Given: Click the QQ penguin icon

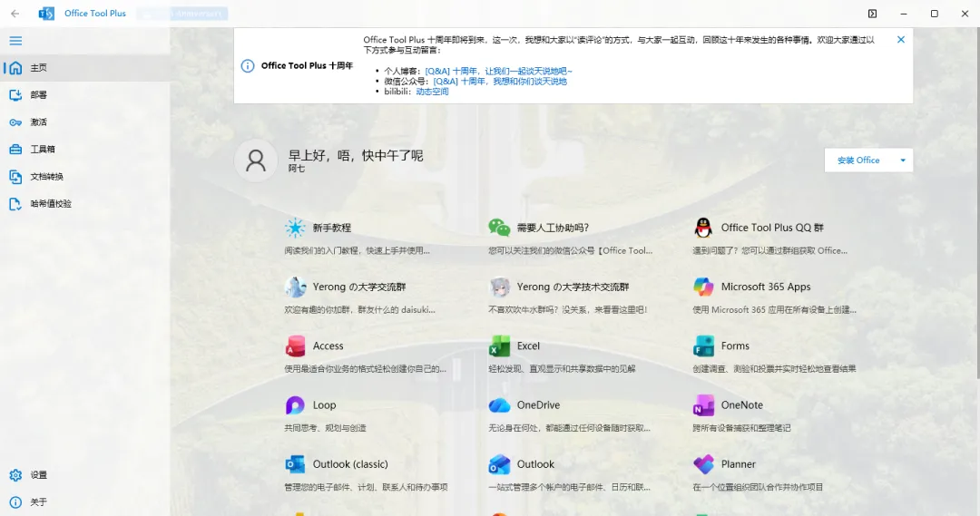Looking at the screenshot, I should point(703,228).
